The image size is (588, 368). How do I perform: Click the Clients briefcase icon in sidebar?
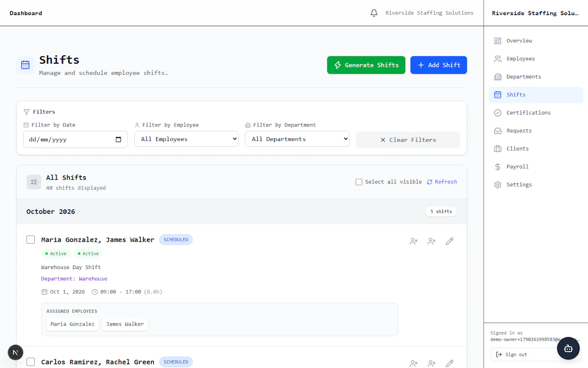coord(498,149)
